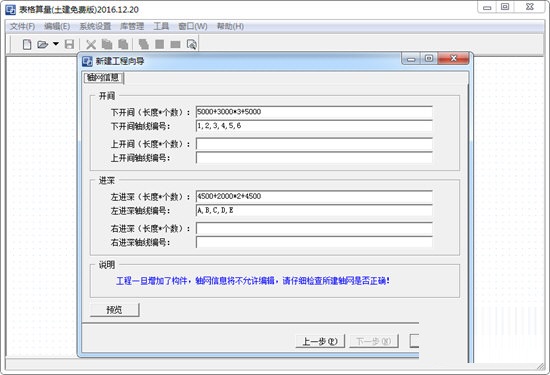Click the 左进深轴线编号 field with A,B,C,D,E
550x375 pixels.
tap(314, 210)
